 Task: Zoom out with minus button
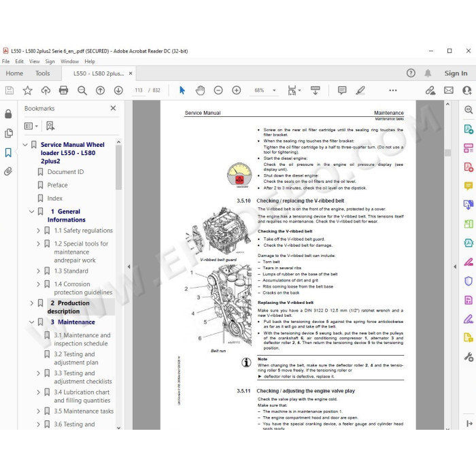coord(218,90)
